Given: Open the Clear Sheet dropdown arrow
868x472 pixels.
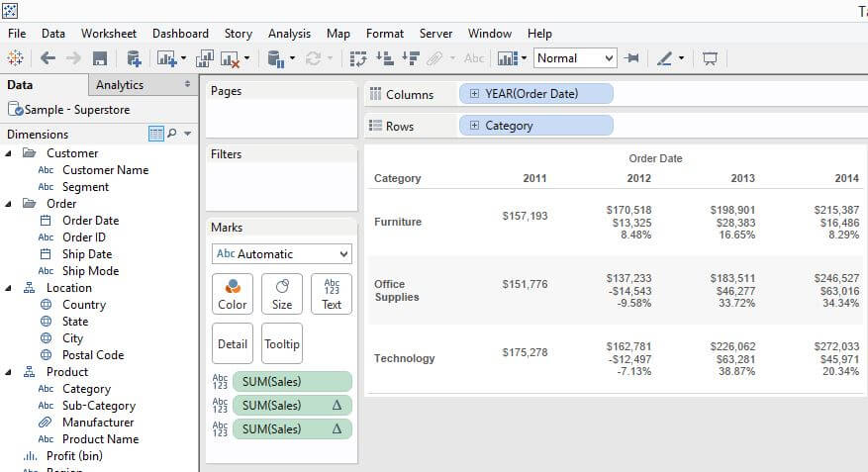Looking at the screenshot, I should pyautogui.click(x=246, y=58).
